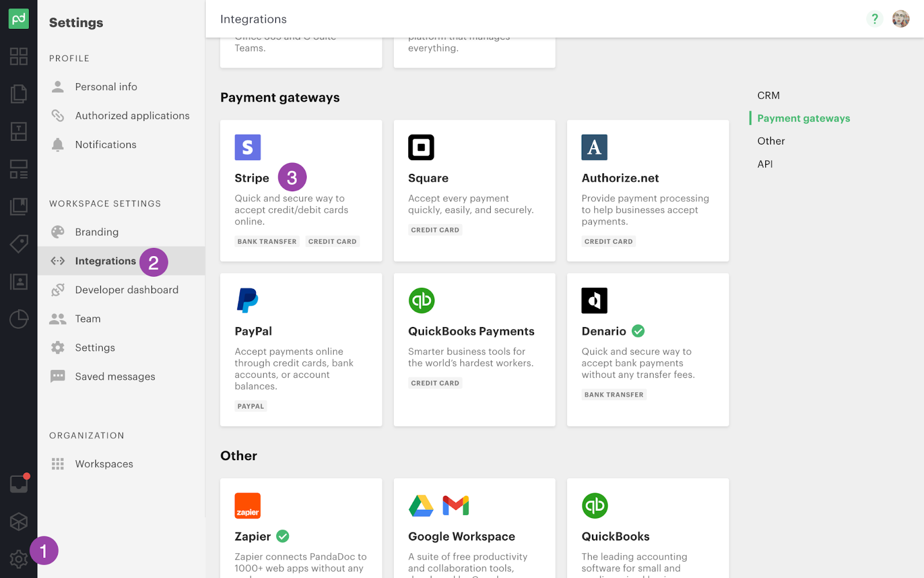Open the Templates icon in left rail
The height and width of the screenshot is (578, 924).
[18, 131]
